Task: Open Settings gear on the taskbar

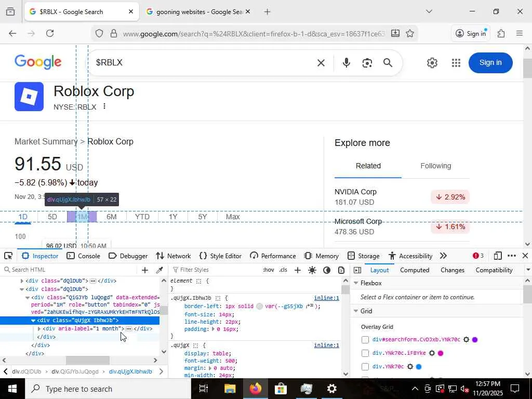Action: tap(331, 389)
